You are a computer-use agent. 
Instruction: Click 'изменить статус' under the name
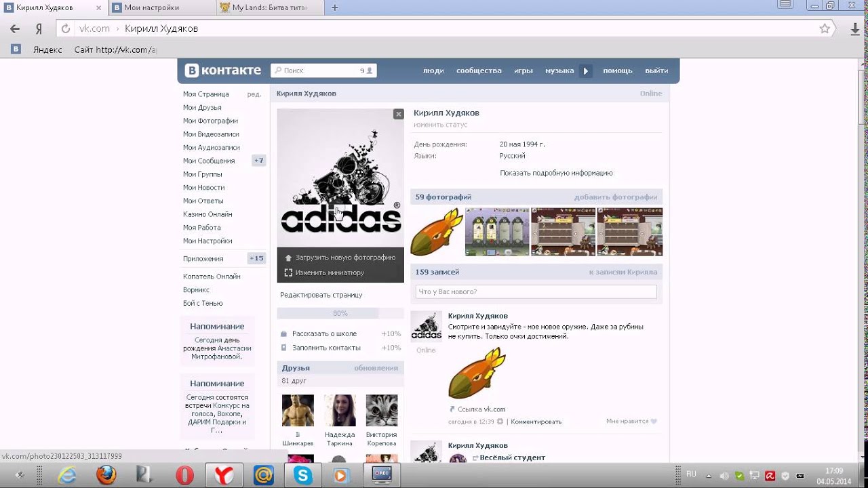click(441, 125)
